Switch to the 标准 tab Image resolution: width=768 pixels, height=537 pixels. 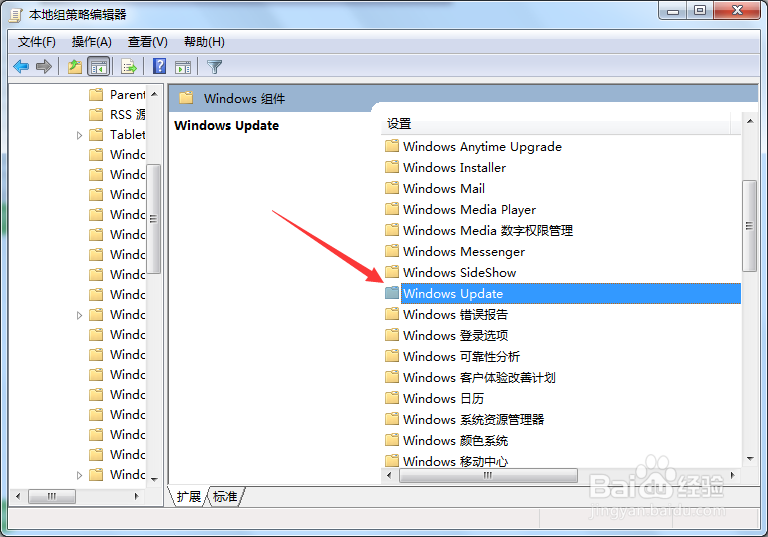click(x=225, y=496)
